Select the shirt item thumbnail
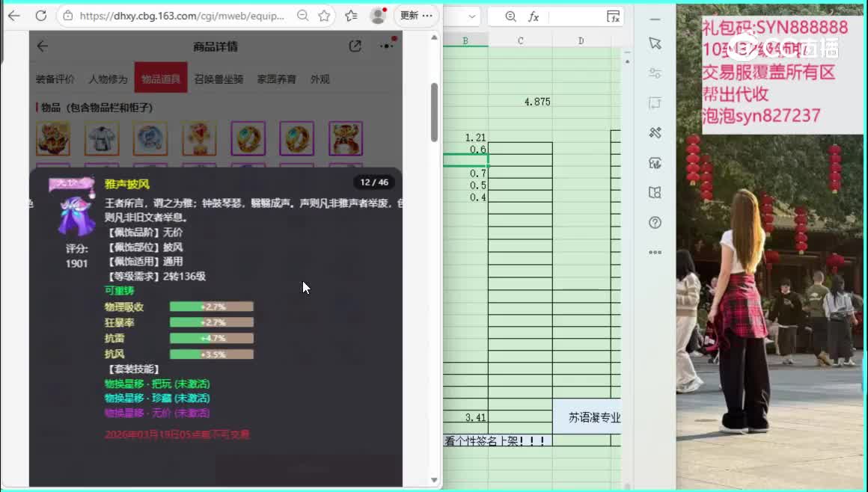Screen dimensions: 868x492 coord(102,138)
